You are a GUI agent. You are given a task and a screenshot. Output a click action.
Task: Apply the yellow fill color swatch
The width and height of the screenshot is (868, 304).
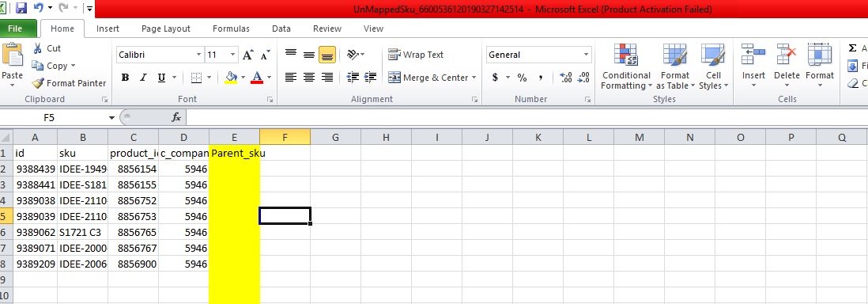pyautogui.click(x=231, y=78)
